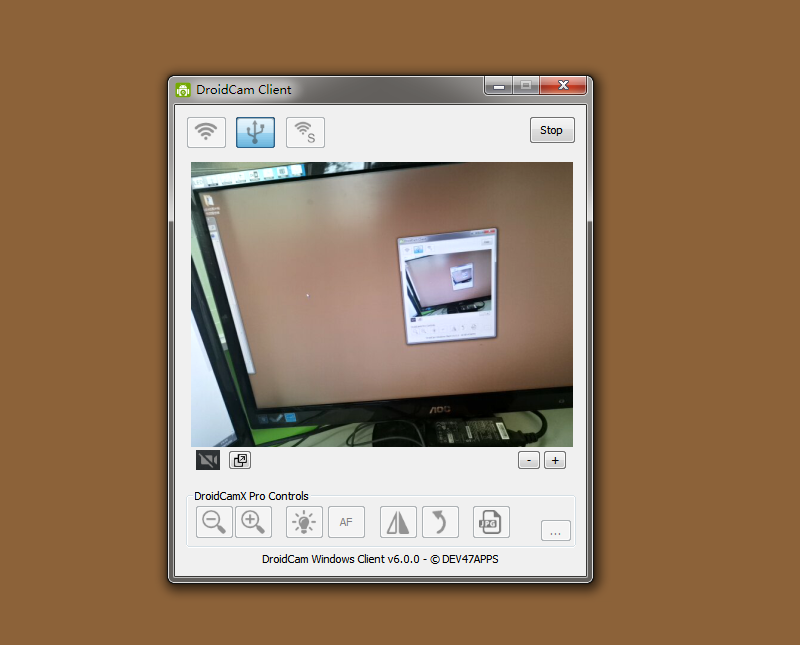This screenshot has height=645, width=800.
Task: Click the DroidCamX Pro Controls label
Action: [x=251, y=496]
